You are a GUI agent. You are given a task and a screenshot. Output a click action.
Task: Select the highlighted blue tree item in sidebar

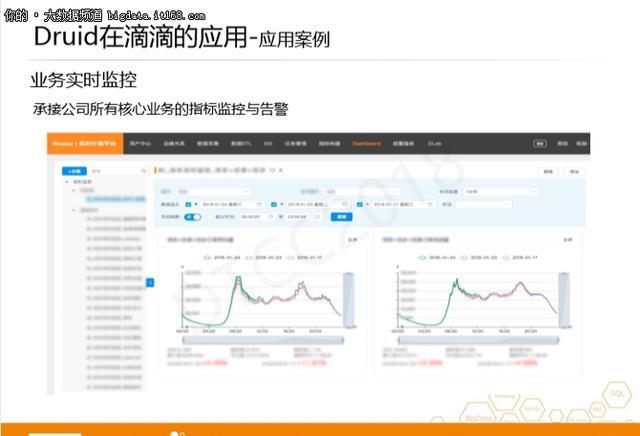tap(116, 199)
